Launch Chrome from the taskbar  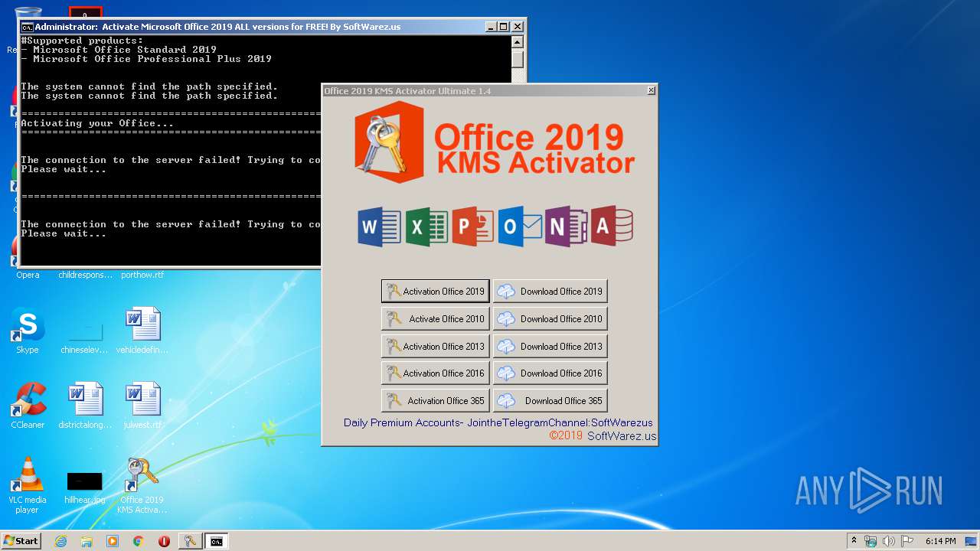[139, 541]
